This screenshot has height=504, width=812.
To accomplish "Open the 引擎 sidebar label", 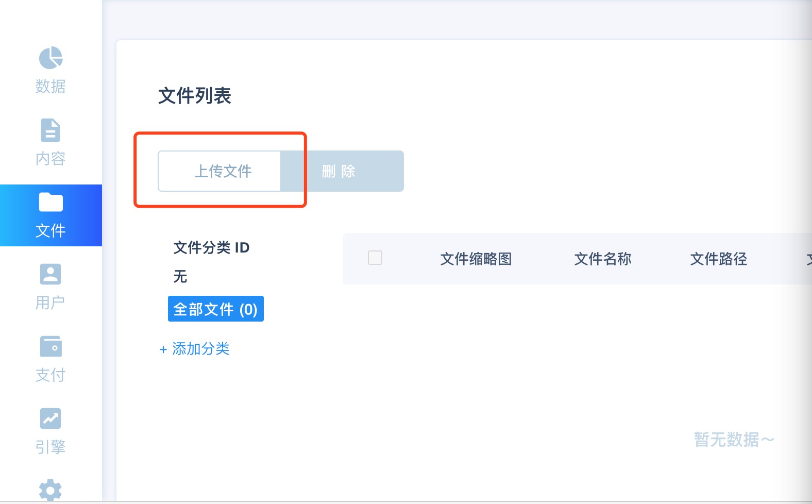I will pos(50,447).
